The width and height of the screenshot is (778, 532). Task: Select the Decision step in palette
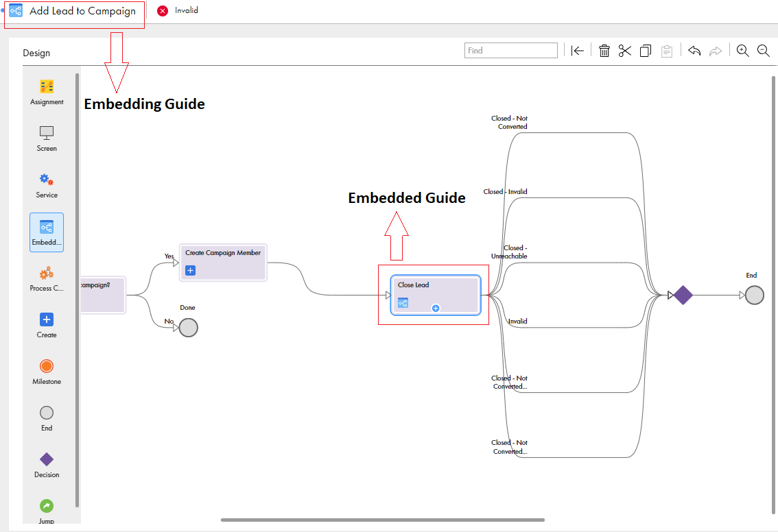pyautogui.click(x=47, y=459)
